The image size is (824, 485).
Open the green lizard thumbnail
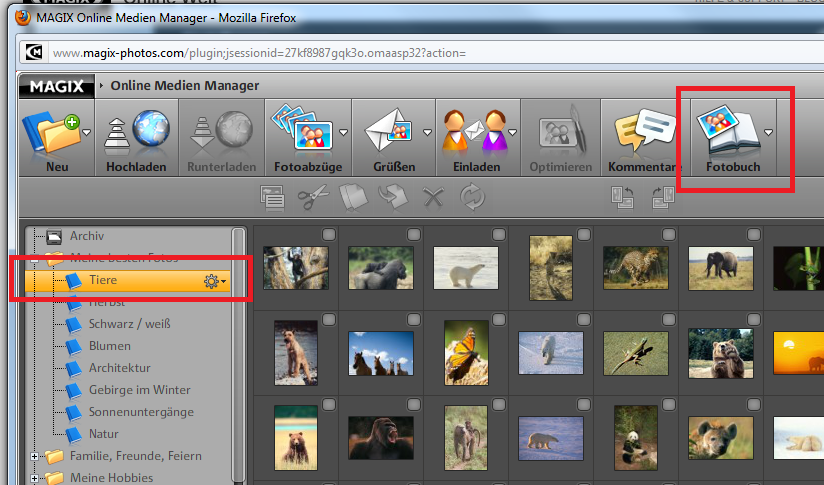[636, 353]
